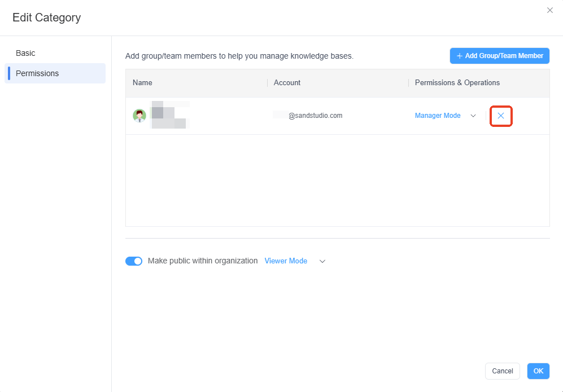Open the Manager Mode permission selector
The height and width of the screenshot is (392, 563).
[x=438, y=116]
